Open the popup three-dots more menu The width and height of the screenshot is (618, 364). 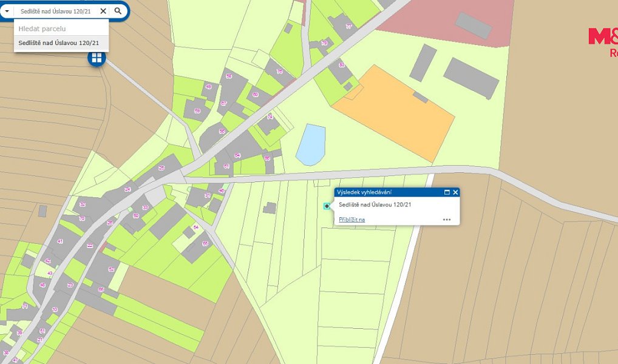coord(447,220)
